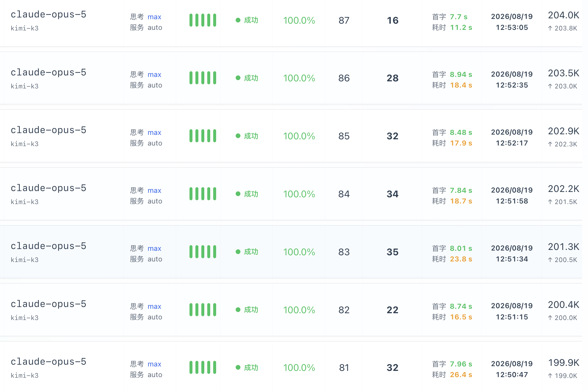Click the 23.8 s elapsed time value
Viewport: 588px width, 391px height.
(461, 259)
